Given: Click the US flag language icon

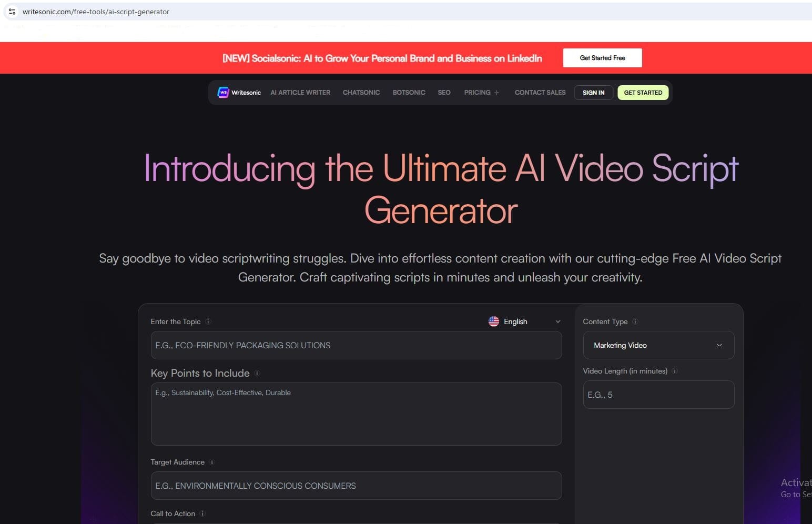Looking at the screenshot, I should [493, 321].
